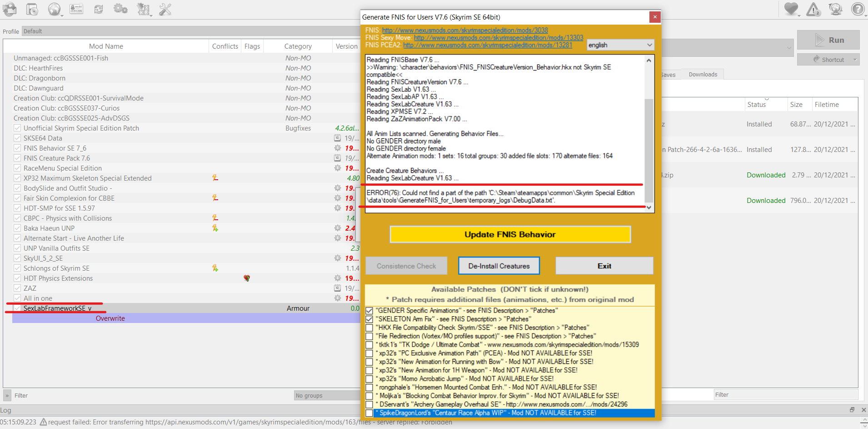Focus the downloads Filter input field
The image size is (868, 429).
pos(786,394)
